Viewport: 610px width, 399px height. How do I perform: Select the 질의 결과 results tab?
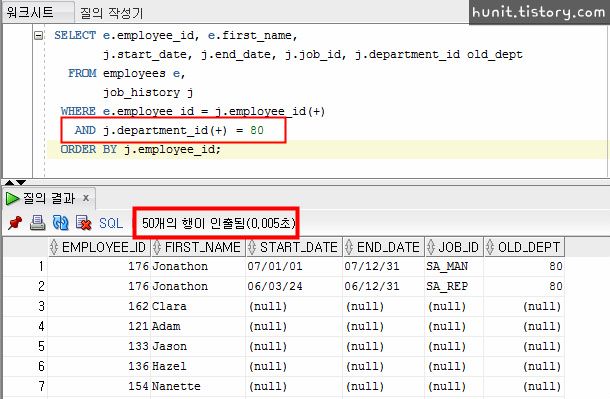[x=49, y=198]
